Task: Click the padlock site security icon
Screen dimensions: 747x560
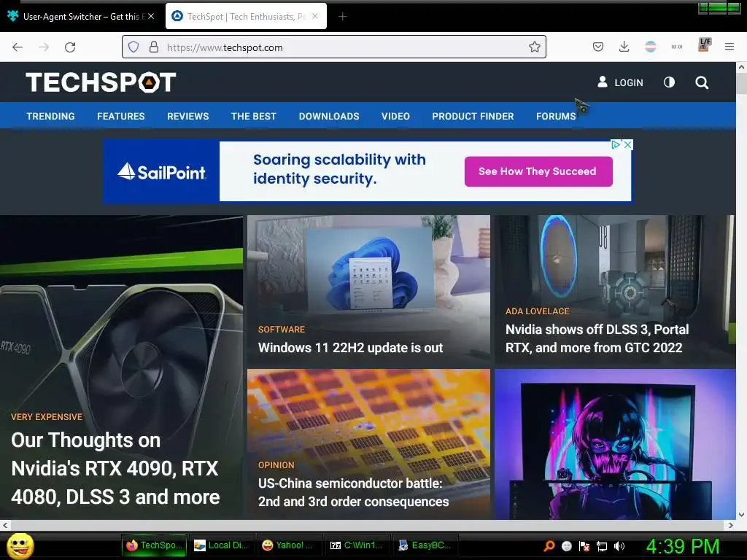Action: [x=154, y=47]
